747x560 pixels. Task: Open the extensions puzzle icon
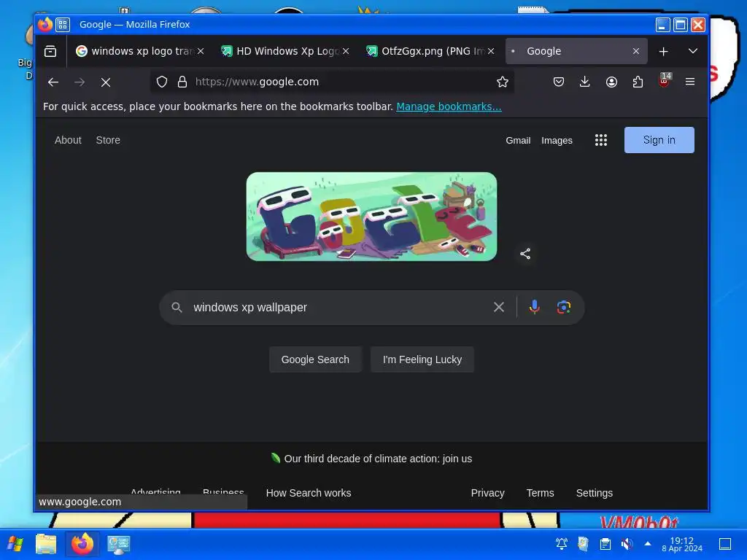[x=638, y=82]
